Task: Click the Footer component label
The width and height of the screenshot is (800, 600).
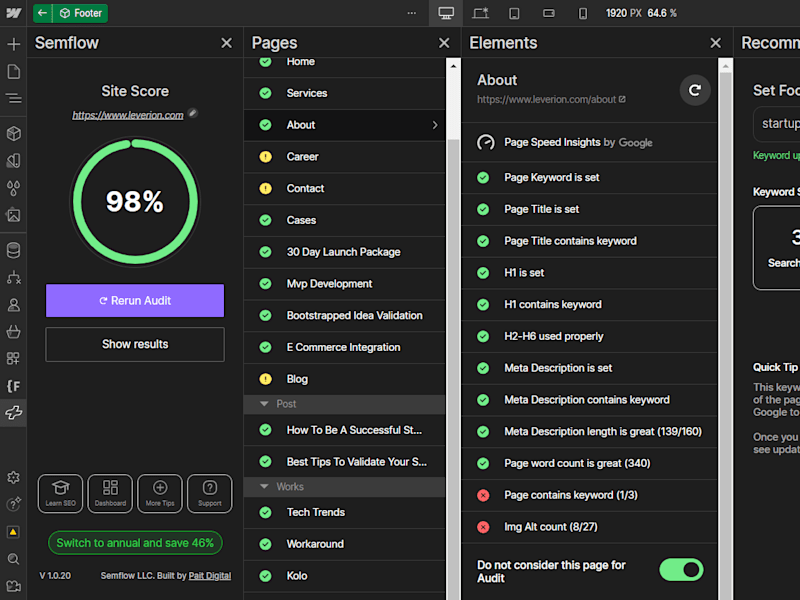Action: click(x=81, y=13)
